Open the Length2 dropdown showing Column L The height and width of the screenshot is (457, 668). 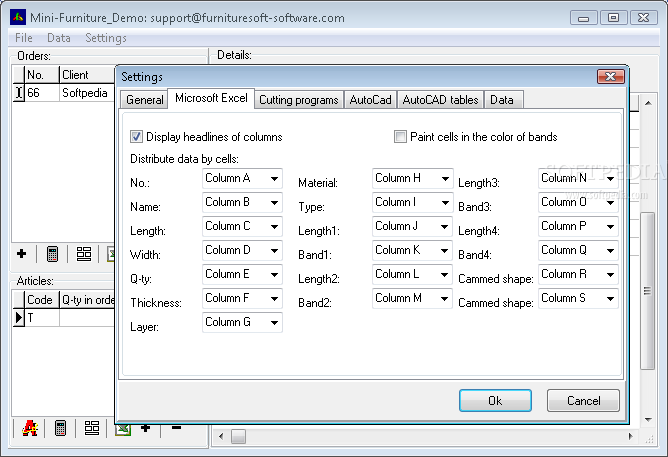[412, 274]
